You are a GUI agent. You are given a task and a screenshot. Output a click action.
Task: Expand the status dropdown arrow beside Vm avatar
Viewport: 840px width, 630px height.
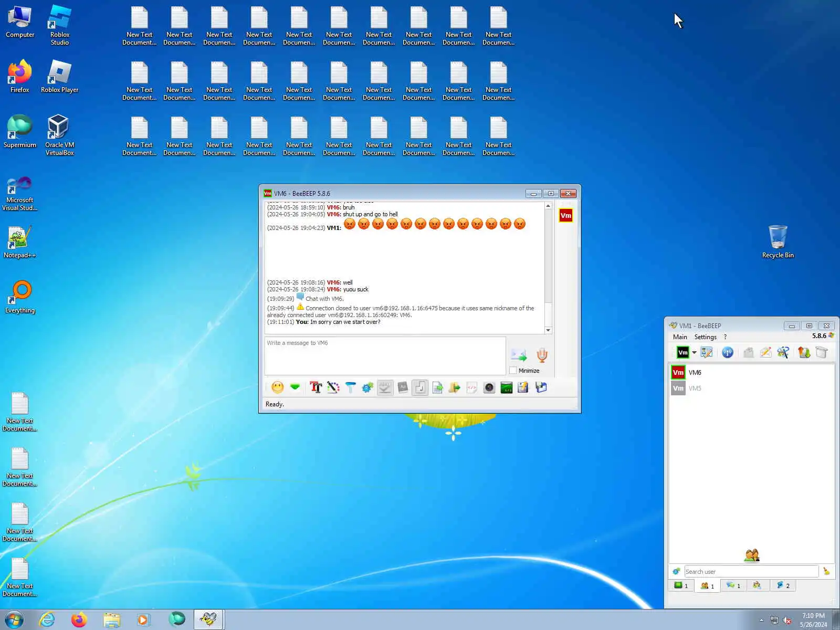[694, 352]
